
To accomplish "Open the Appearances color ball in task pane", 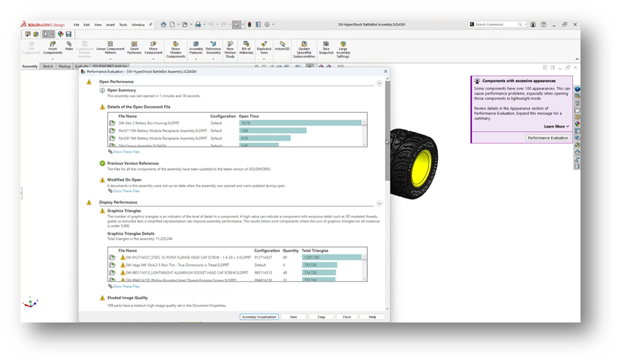I will point(577,124).
